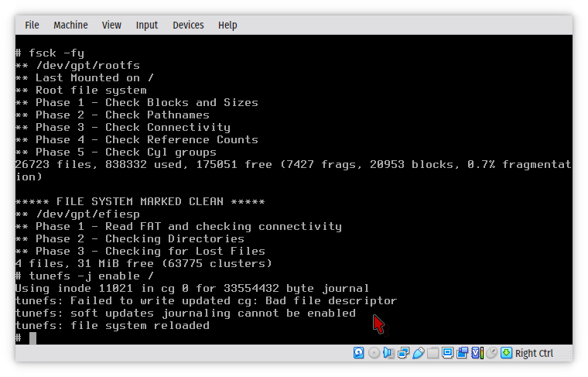Image resolution: width=588 pixels, height=377 pixels.
Task: Open the audio status indicator
Action: pyautogui.click(x=388, y=353)
